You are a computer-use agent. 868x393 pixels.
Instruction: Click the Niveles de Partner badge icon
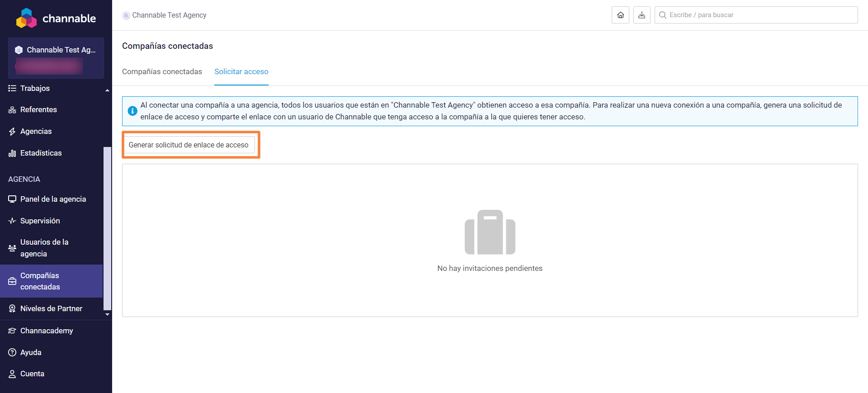pyautogui.click(x=12, y=308)
